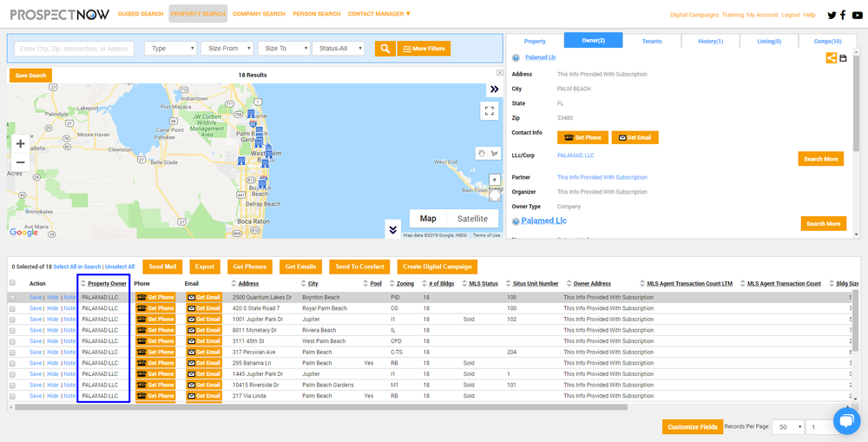Sort by Address column arrows
The height and width of the screenshot is (442, 868).
click(234, 284)
